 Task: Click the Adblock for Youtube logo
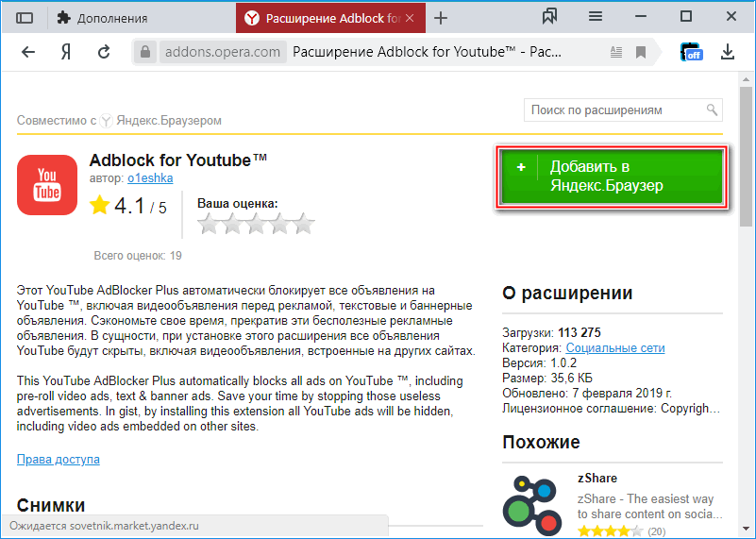tap(47, 185)
